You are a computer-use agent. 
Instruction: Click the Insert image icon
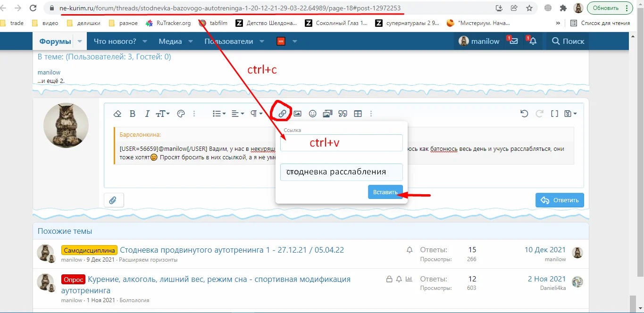click(297, 114)
